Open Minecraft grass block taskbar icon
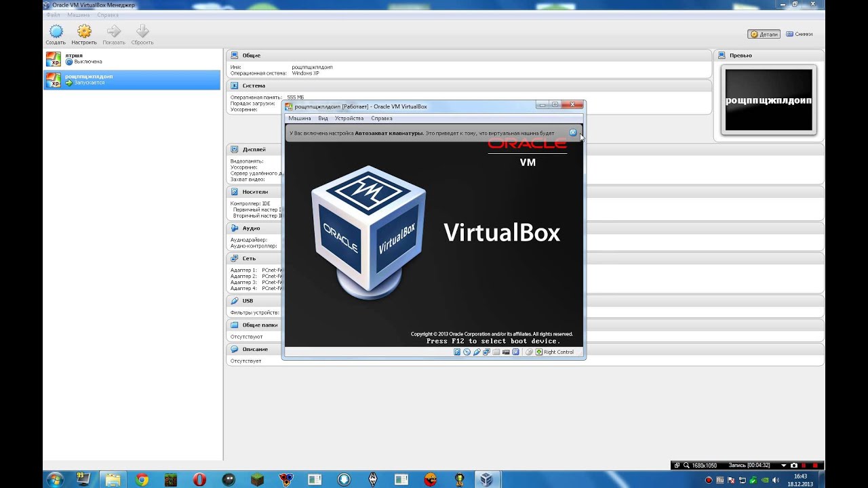The height and width of the screenshot is (488, 868). 257,479
